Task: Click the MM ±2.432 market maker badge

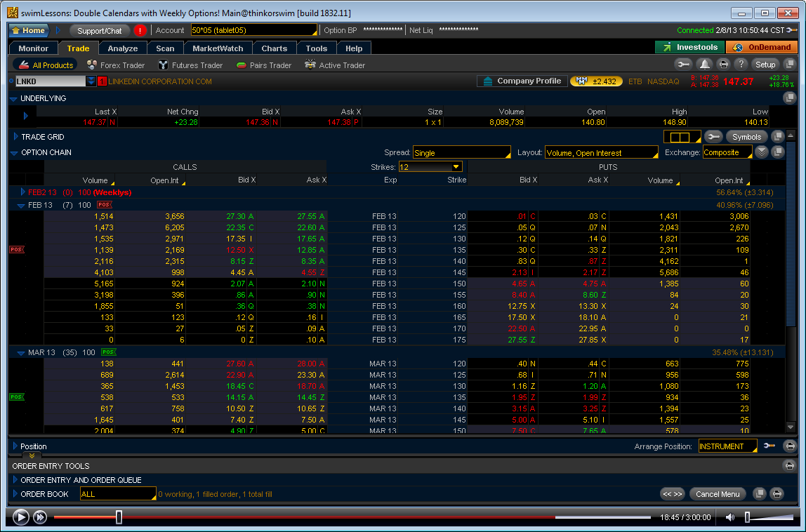Action: pos(596,81)
